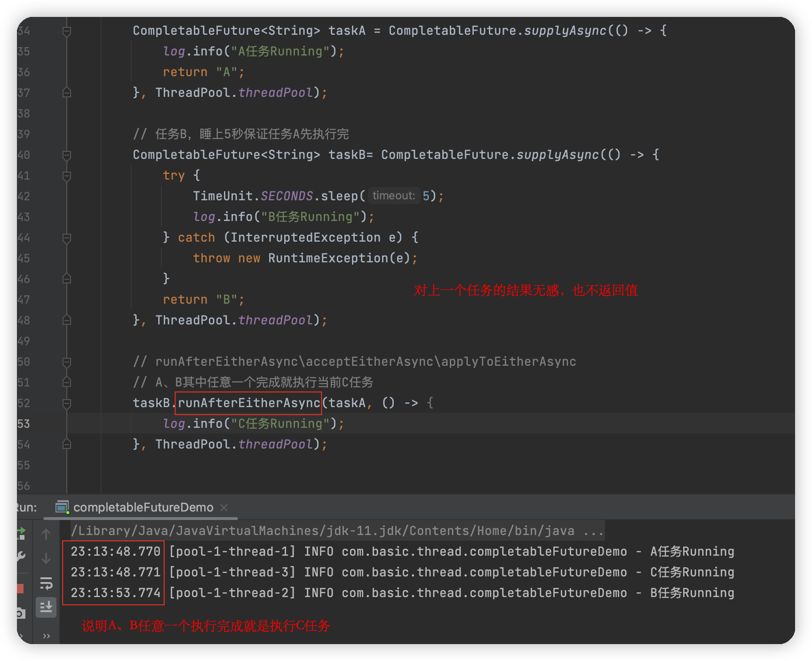The height and width of the screenshot is (661, 812).
Task: Click the run config icon beside completableFutureDemo
Action: point(62,507)
